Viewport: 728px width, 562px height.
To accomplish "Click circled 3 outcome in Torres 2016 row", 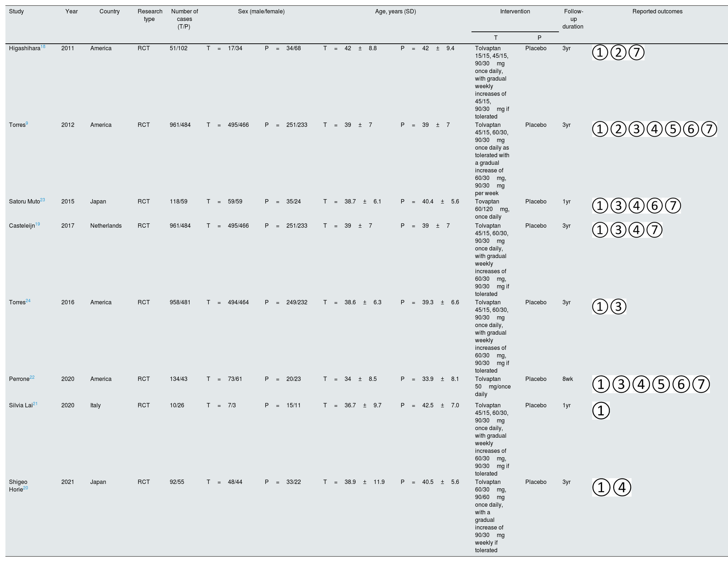I will coord(618,307).
